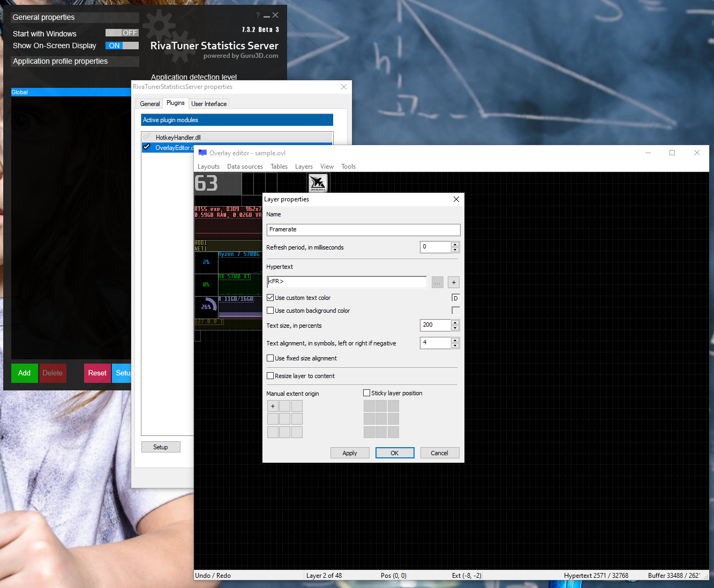Switch to the General tab in properties
The width and height of the screenshot is (714, 588).
pos(150,104)
